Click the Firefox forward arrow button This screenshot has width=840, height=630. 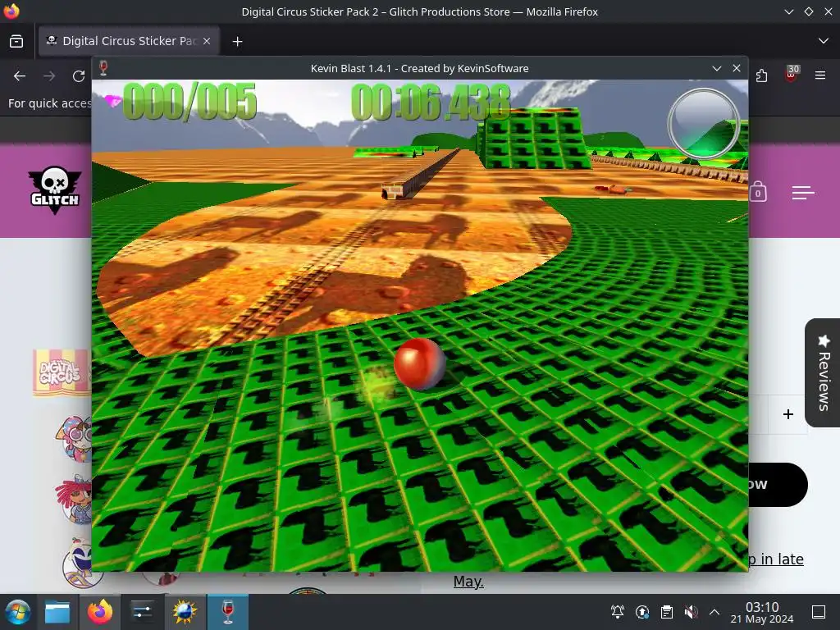coord(49,76)
